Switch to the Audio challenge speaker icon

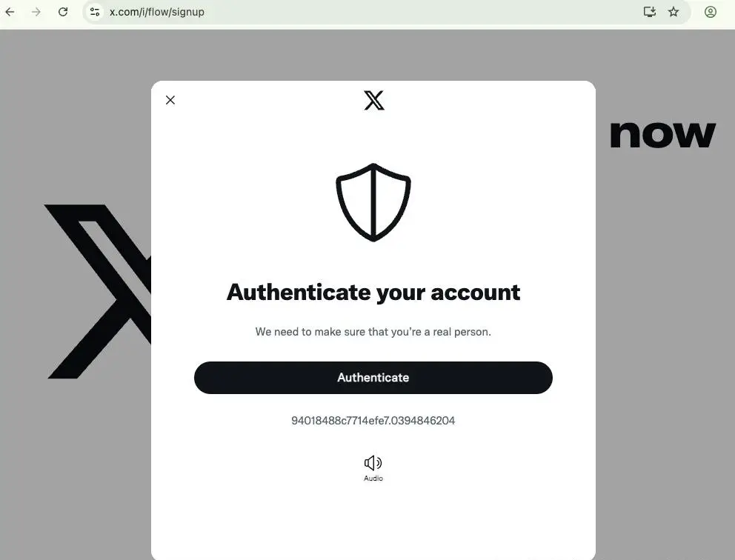coord(373,463)
